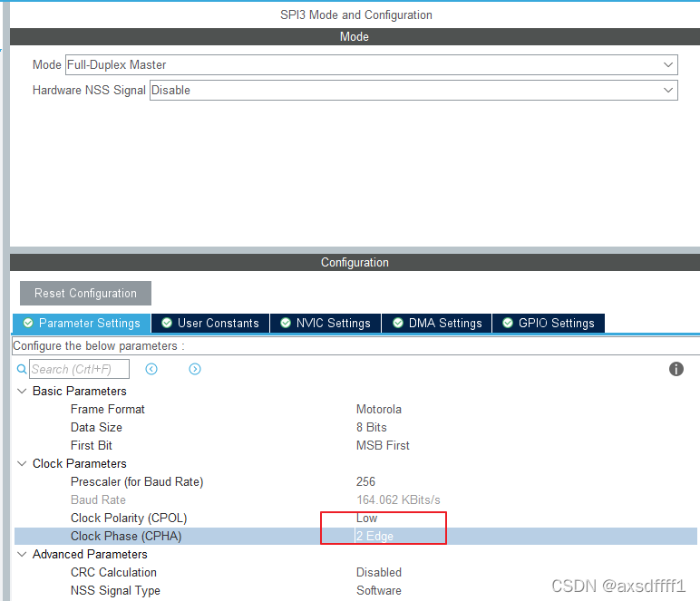Screen dimensions: 700x601
Task: Go to previous search result arrow
Action: (151, 369)
